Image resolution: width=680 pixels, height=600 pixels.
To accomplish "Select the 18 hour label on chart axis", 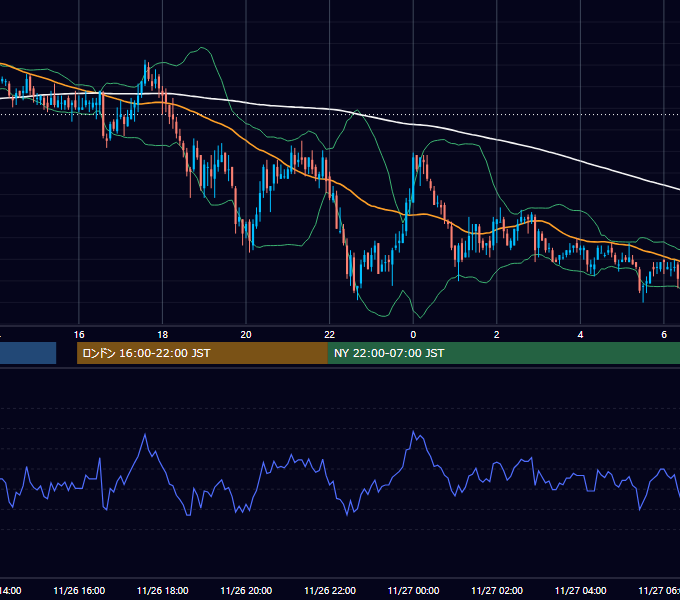I will point(163,334).
